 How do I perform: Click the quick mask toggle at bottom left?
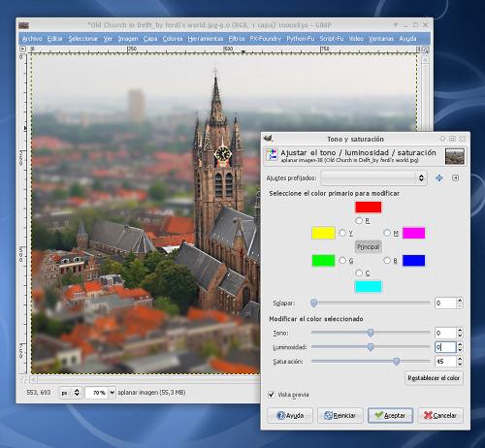tap(23, 379)
